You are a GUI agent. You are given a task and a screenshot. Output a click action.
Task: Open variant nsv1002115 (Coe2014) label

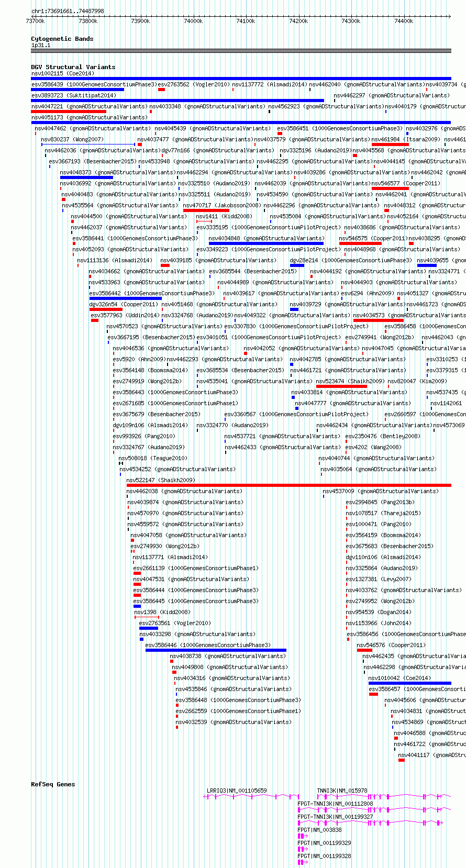(62, 73)
